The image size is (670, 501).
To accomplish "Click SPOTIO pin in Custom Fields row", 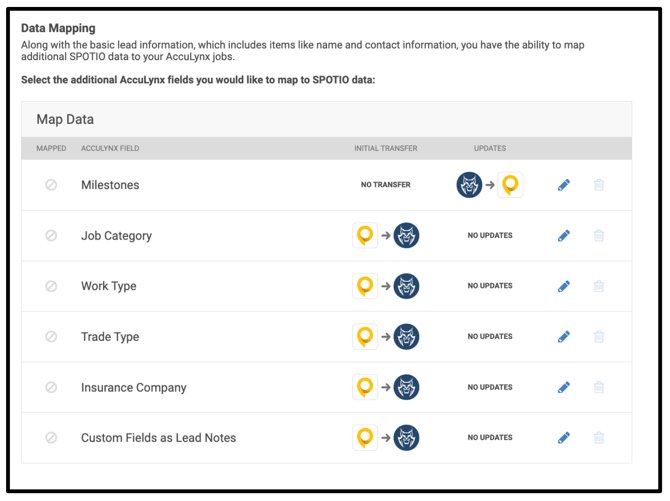I will [x=365, y=438].
